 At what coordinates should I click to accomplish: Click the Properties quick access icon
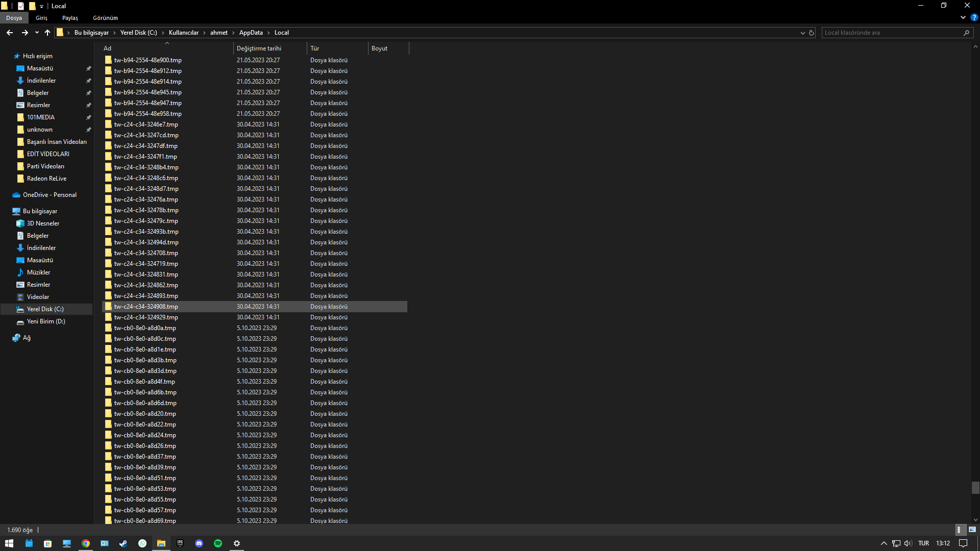pyautogui.click(x=21, y=6)
